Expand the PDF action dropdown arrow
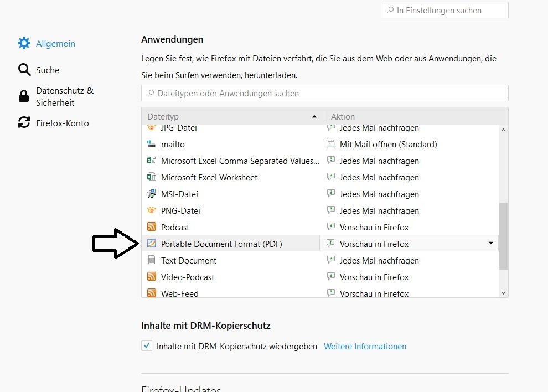The width and height of the screenshot is (548, 392). tap(490, 243)
